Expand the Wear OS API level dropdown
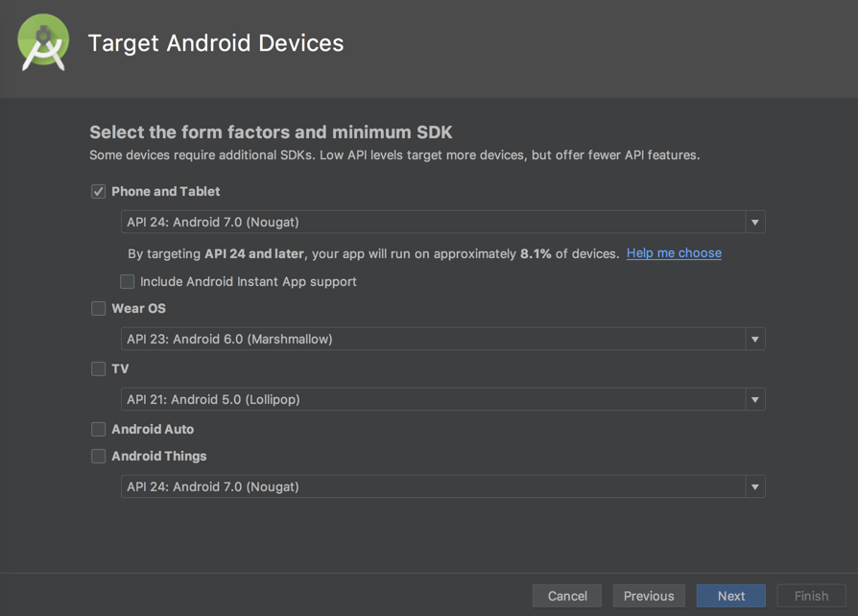Image resolution: width=858 pixels, height=616 pixels. 433,339
